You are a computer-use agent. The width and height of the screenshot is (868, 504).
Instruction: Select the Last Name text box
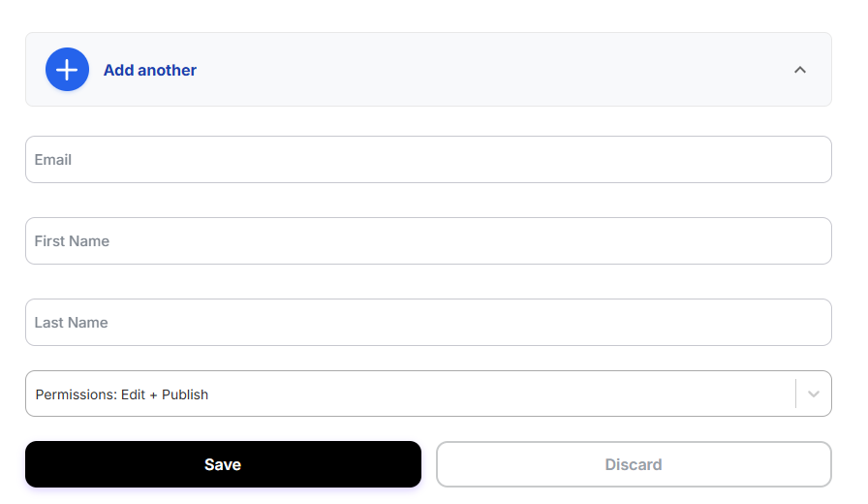coord(428,323)
